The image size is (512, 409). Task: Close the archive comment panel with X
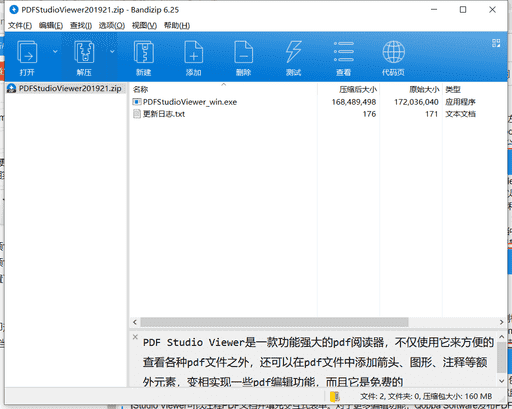coord(135,337)
